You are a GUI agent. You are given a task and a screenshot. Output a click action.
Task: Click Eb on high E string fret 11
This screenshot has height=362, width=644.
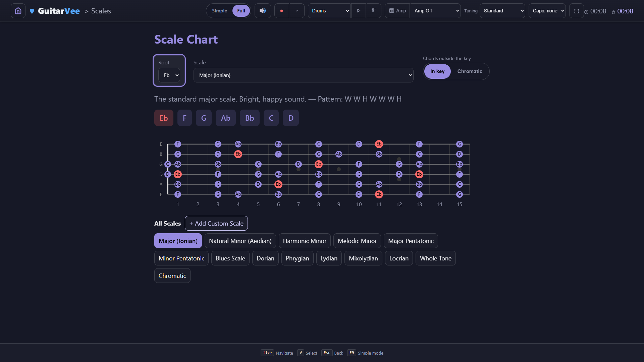pos(379,144)
